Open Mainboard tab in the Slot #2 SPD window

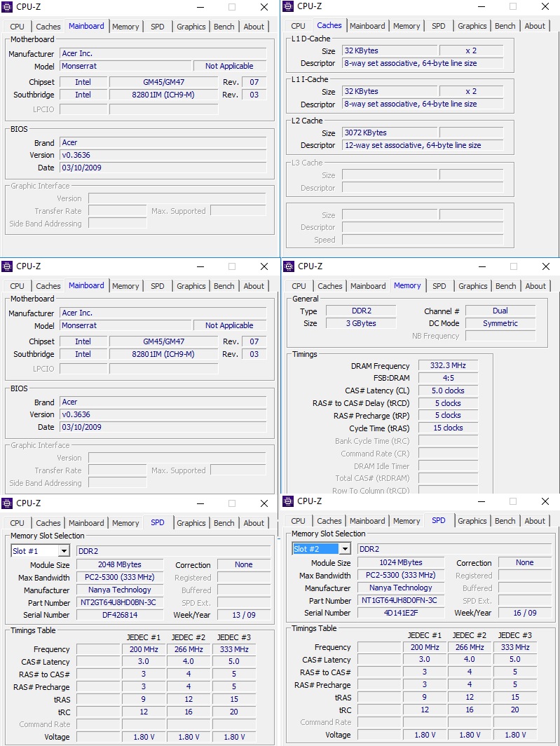(367, 521)
